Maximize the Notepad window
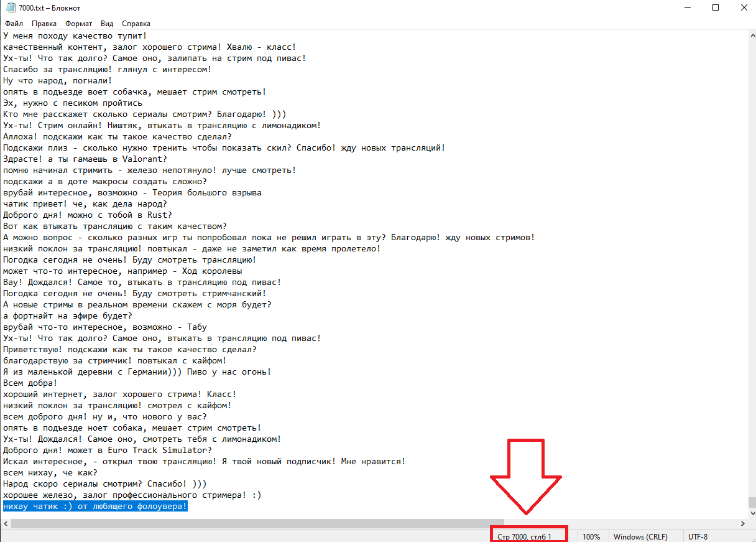Viewport: 756px width, 542px height. click(715, 8)
